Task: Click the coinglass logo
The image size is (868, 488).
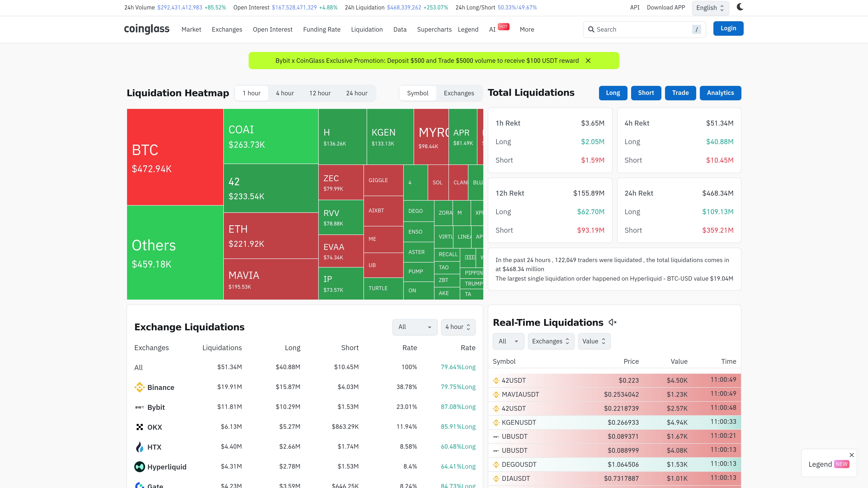Action: [146, 29]
